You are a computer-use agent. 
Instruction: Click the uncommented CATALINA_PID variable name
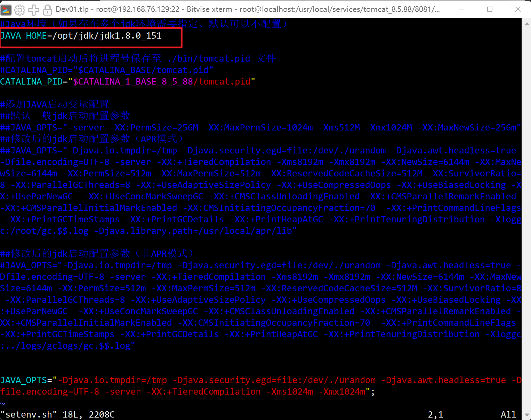31,82
